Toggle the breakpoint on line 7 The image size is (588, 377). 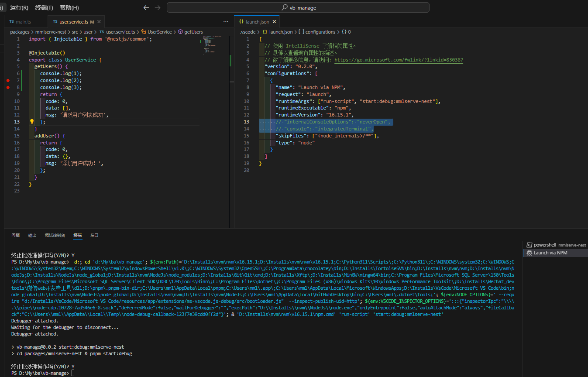click(8, 81)
